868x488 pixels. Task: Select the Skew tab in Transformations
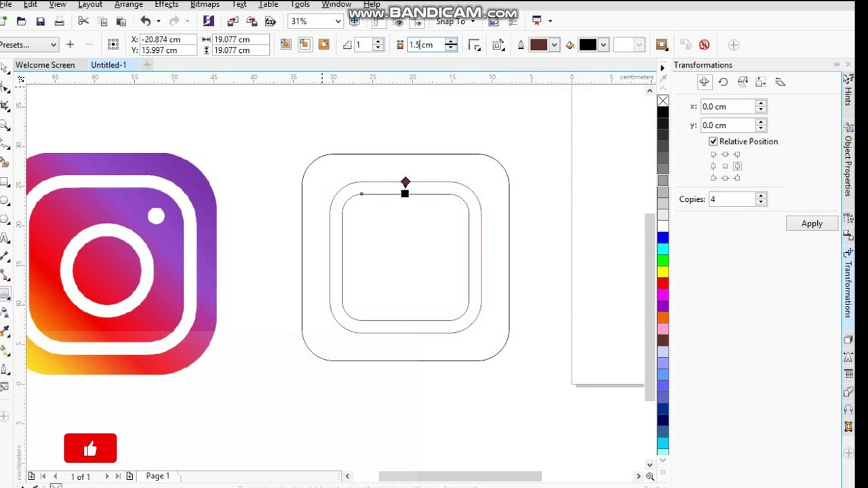click(780, 82)
